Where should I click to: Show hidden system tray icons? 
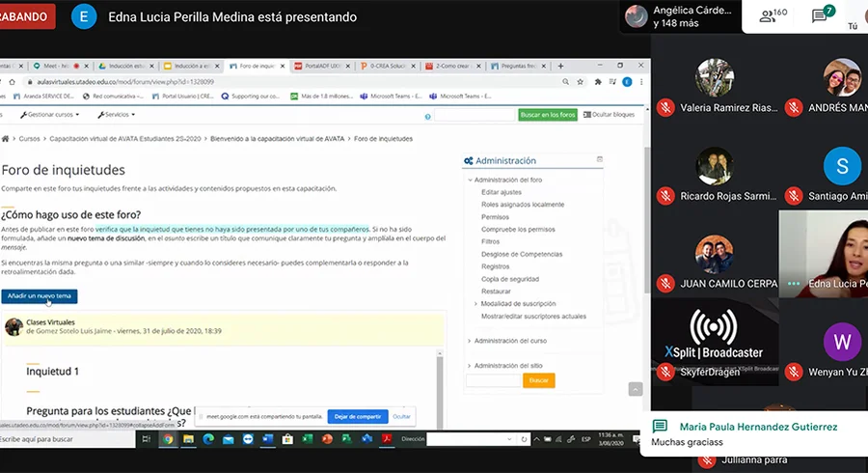pos(536,439)
